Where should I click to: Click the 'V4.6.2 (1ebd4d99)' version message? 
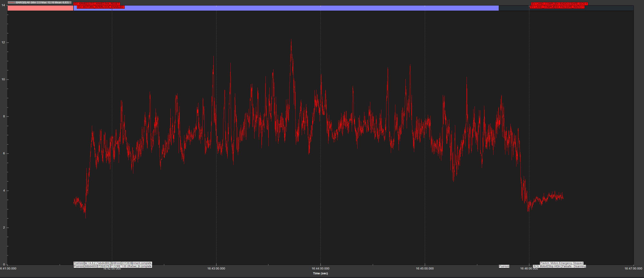97,263
